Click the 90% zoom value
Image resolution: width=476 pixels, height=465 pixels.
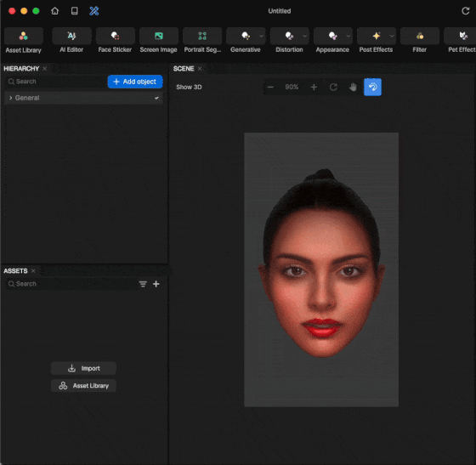(292, 87)
